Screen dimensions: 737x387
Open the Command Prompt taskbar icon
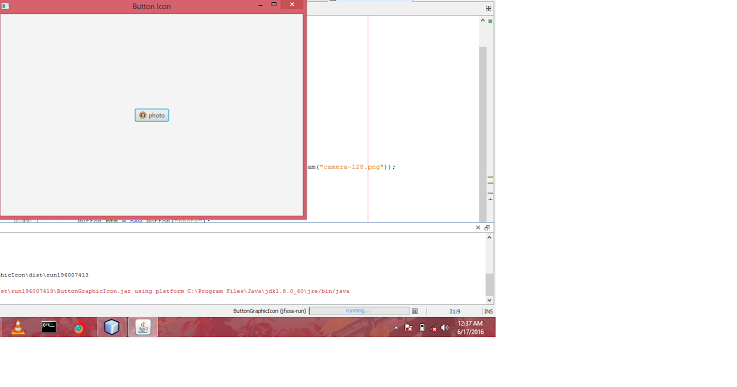49,327
